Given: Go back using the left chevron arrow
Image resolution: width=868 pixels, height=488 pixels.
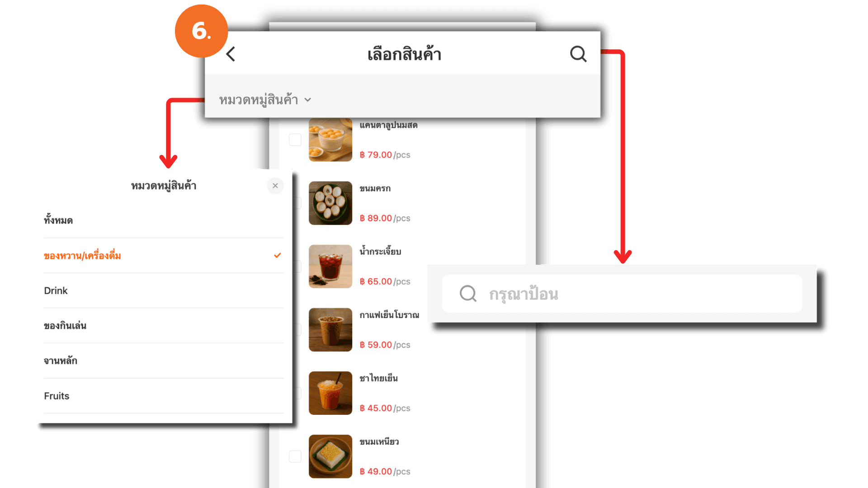Looking at the screenshot, I should point(231,54).
